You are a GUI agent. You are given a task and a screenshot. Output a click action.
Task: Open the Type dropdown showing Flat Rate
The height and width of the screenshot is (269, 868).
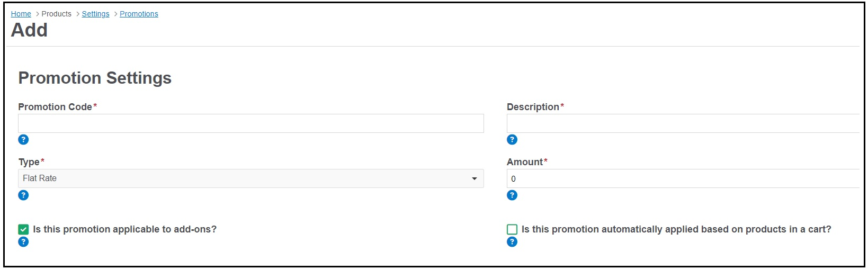point(251,178)
